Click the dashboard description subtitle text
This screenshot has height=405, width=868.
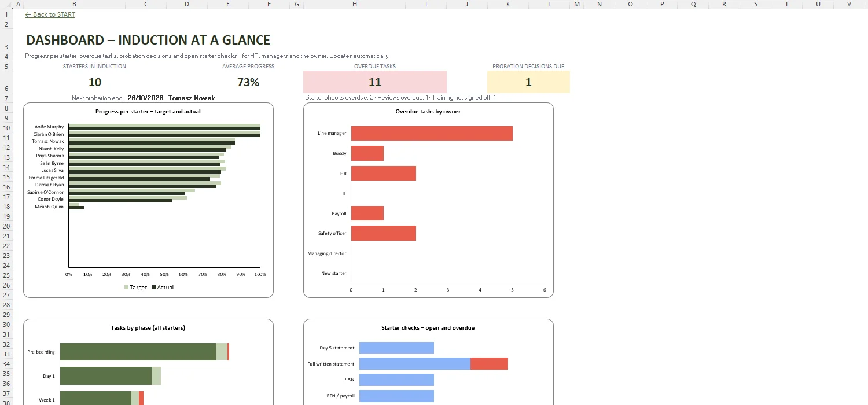[207, 56]
